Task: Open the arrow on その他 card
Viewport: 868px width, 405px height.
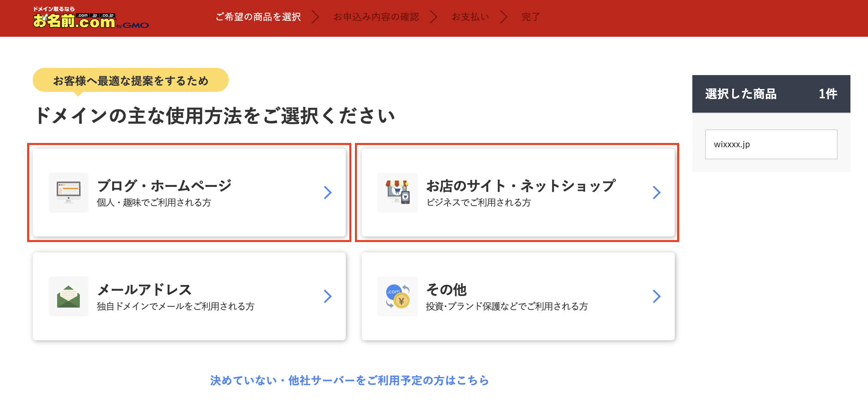Action: point(657,296)
